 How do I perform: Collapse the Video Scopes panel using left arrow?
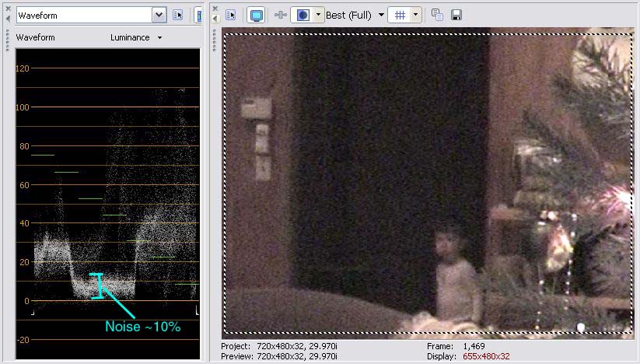pos(8,19)
